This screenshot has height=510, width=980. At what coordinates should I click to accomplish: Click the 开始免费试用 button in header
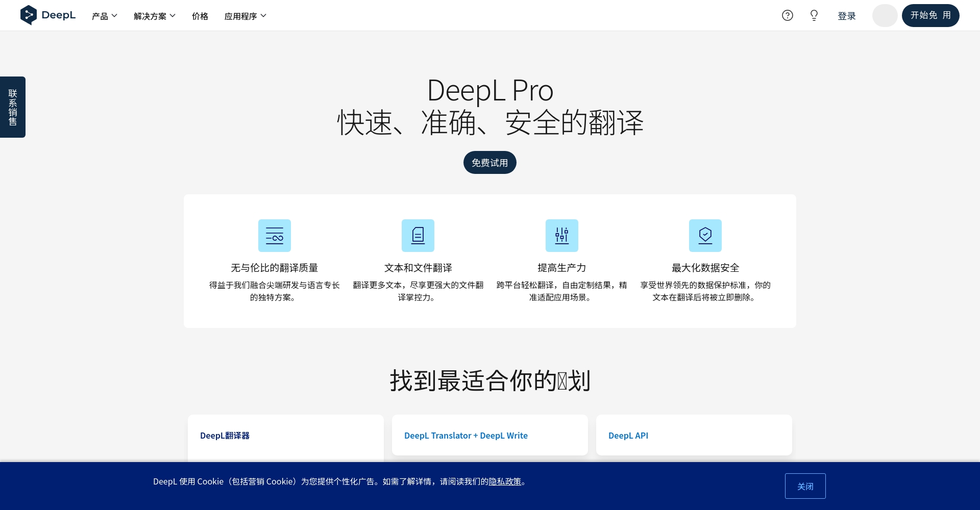[x=930, y=15]
